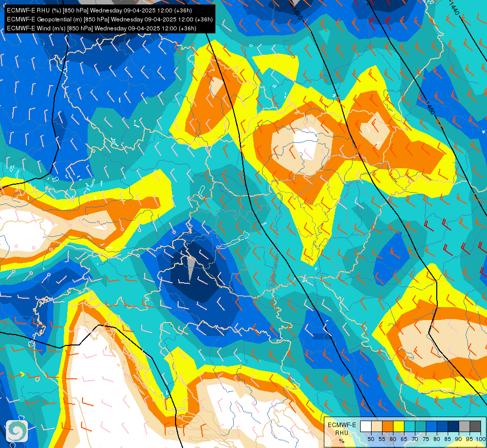Click the legend value label 100
Screen dimensions: 487x448
point(481,439)
